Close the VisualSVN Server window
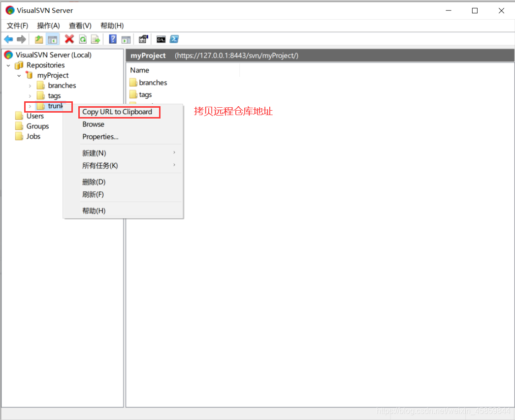Viewport: 515px width, 420px height. click(501, 10)
